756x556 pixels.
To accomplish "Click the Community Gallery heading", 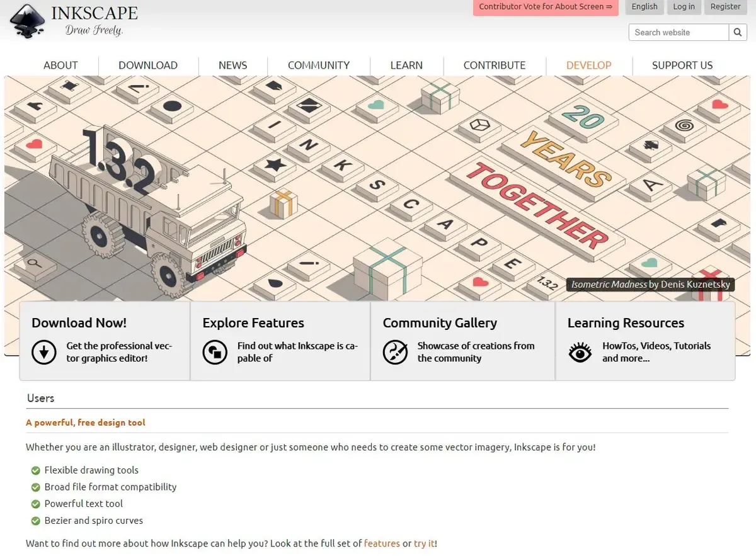I will pos(440,323).
